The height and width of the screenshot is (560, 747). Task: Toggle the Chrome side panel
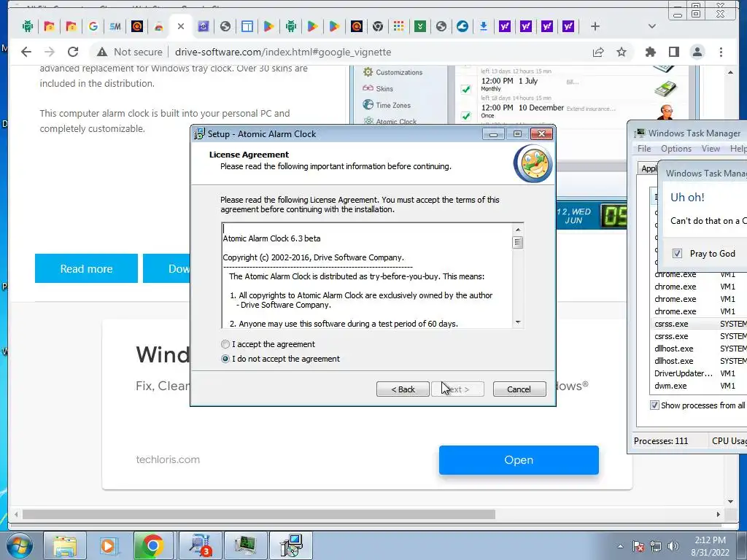coord(673,52)
